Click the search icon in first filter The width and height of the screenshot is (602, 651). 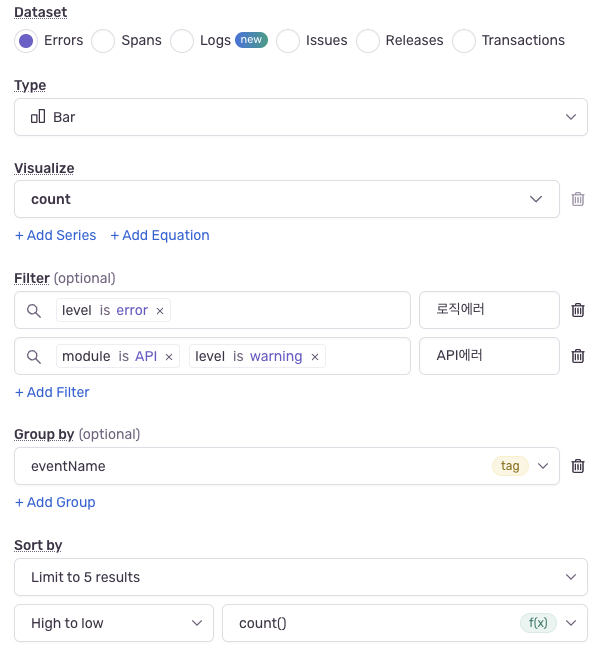coord(34,311)
